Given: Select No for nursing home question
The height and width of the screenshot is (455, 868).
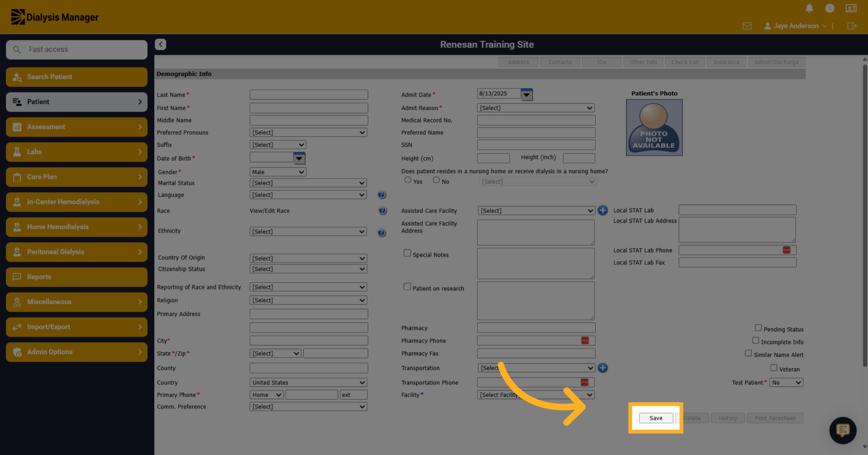Looking at the screenshot, I should [x=436, y=180].
